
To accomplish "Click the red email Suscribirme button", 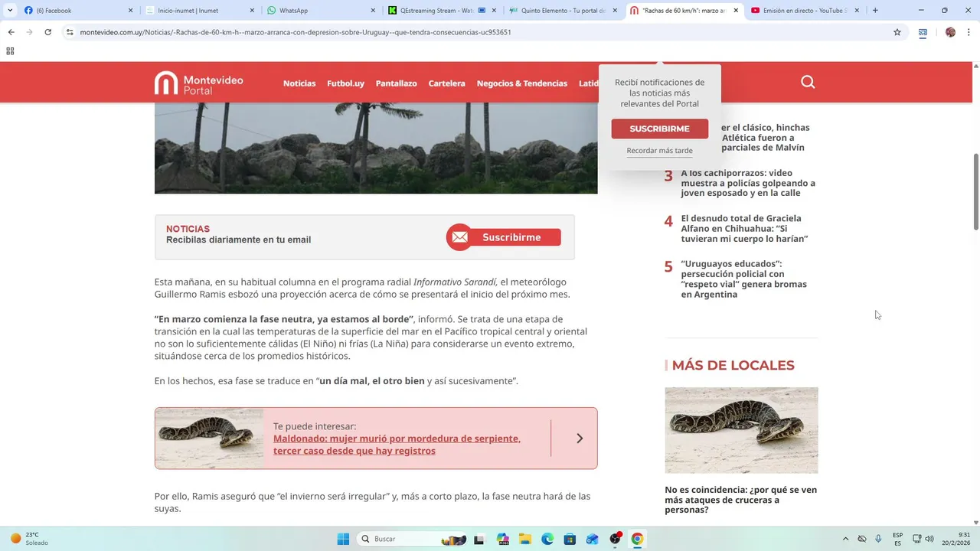I will click(504, 237).
